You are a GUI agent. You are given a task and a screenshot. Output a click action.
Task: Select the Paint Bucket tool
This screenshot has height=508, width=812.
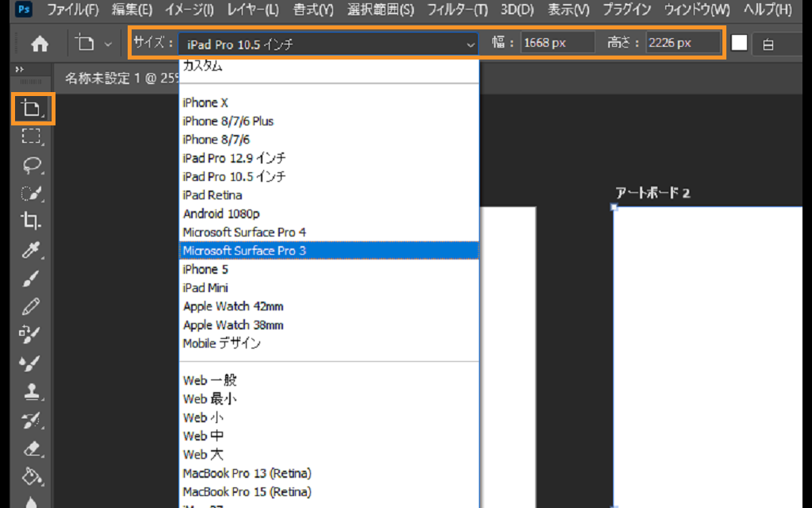[32, 476]
